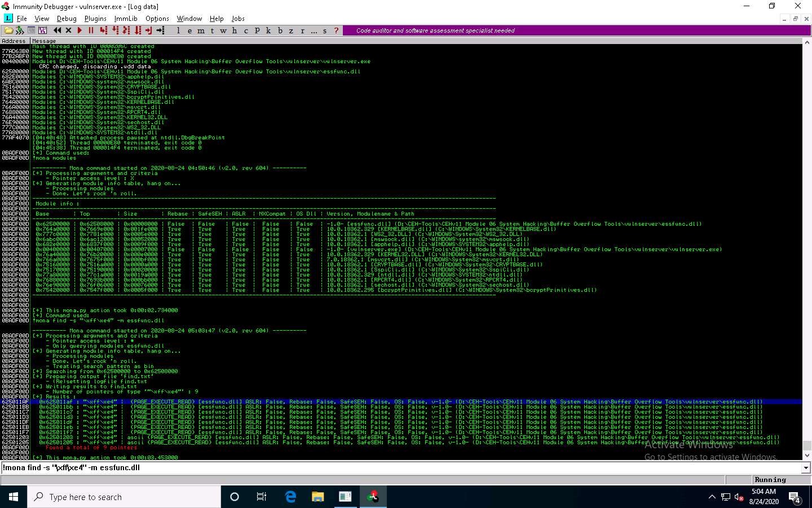Open the Help menu
Viewport: 812px width, 508px height.
coord(217,19)
